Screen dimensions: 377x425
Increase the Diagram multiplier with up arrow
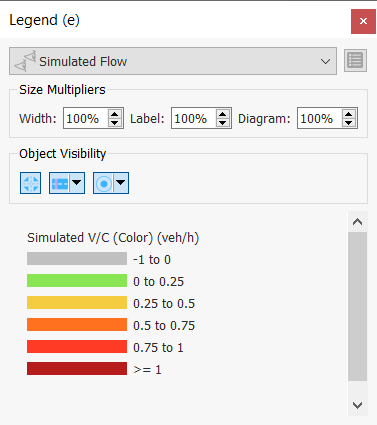[349, 114]
